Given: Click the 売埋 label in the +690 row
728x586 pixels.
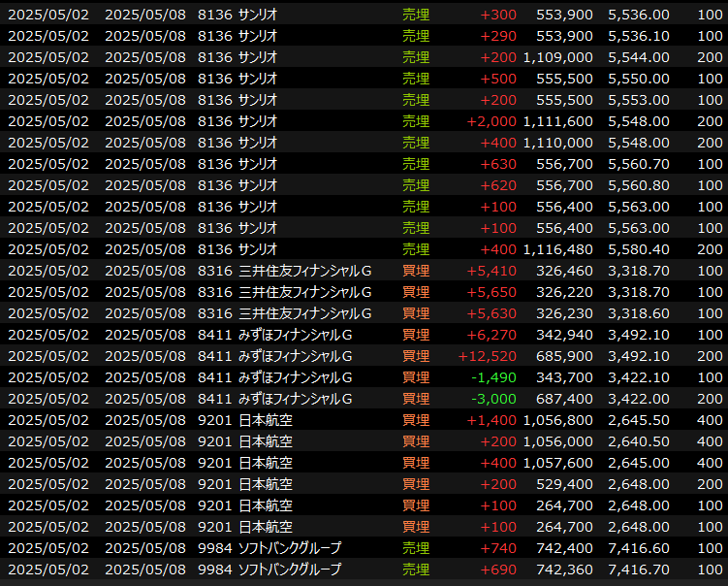Looking at the screenshot, I should (x=416, y=570).
